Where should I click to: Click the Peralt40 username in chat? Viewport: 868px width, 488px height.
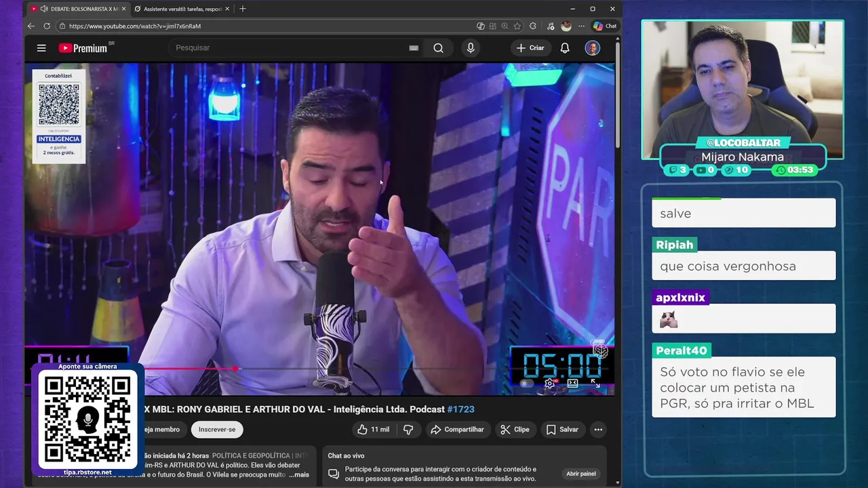tap(682, 350)
